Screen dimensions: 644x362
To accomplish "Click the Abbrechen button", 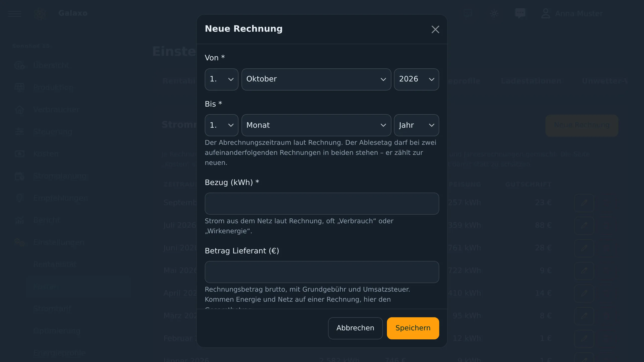I will [355, 328].
